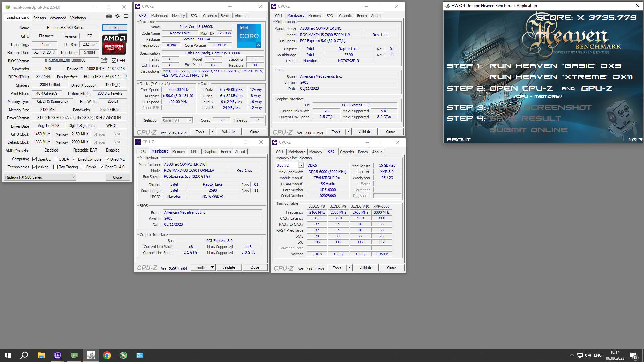Click RUN HEAVEN "BASIC" DX9 in Heaven
This screenshot has height=362, width=644.
pyautogui.click(x=555, y=66)
